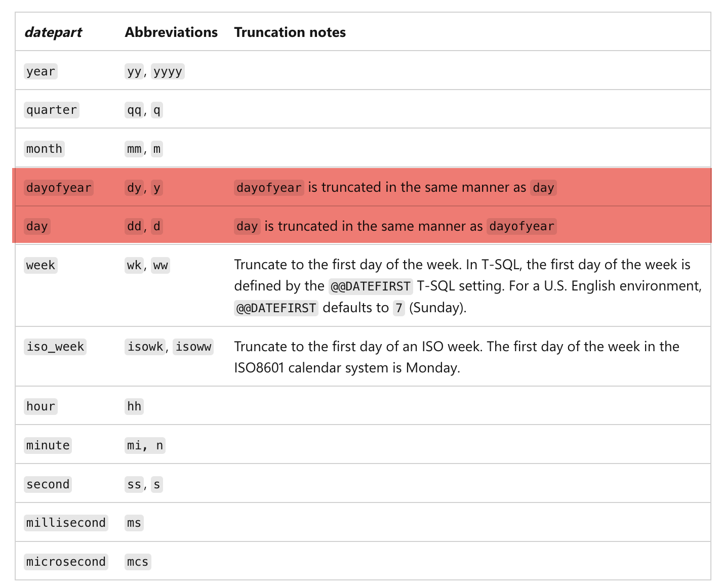The width and height of the screenshot is (720, 588).
Task: Click the '@@DATEFIRST' code after 'defined by the'
Action: click(371, 286)
